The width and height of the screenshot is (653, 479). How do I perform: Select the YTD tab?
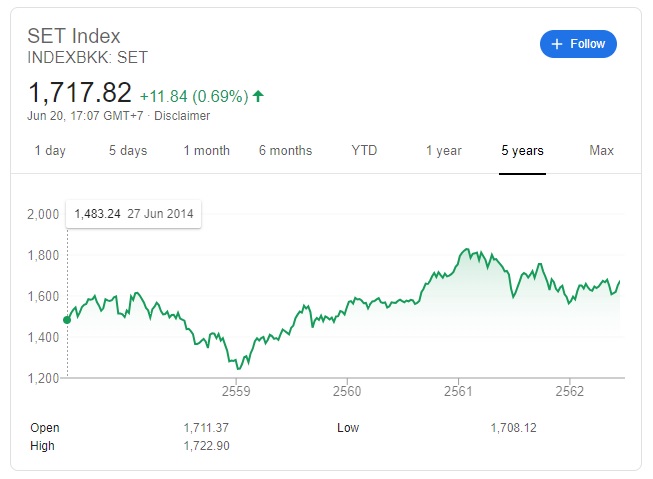point(364,151)
